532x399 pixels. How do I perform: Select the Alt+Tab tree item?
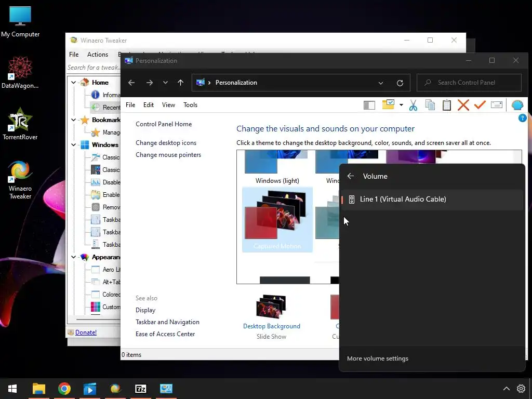point(111,282)
